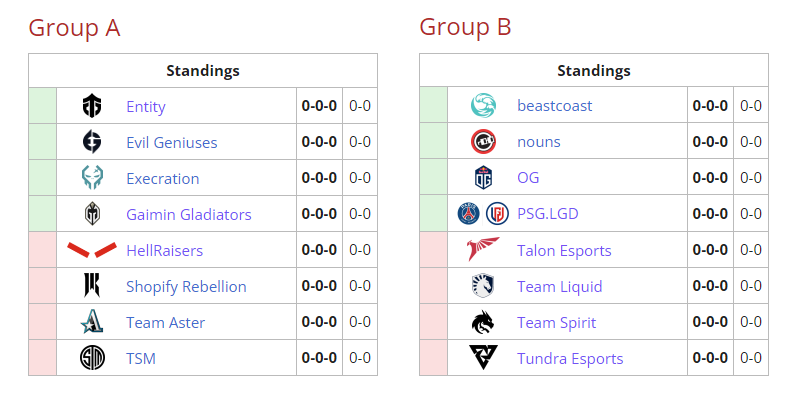Click the Gaimin Gladiators helmet logo
Viewport: 797px width, 400px height.
pyautogui.click(x=92, y=214)
